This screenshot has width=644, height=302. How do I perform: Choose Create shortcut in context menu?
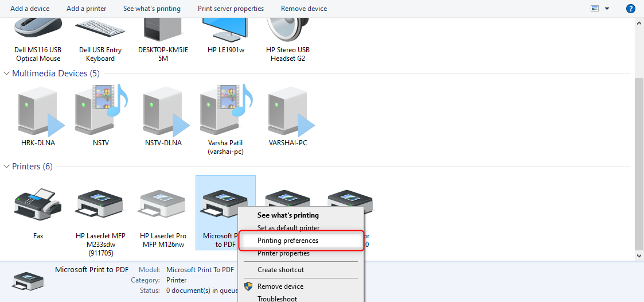click(280, 270)
